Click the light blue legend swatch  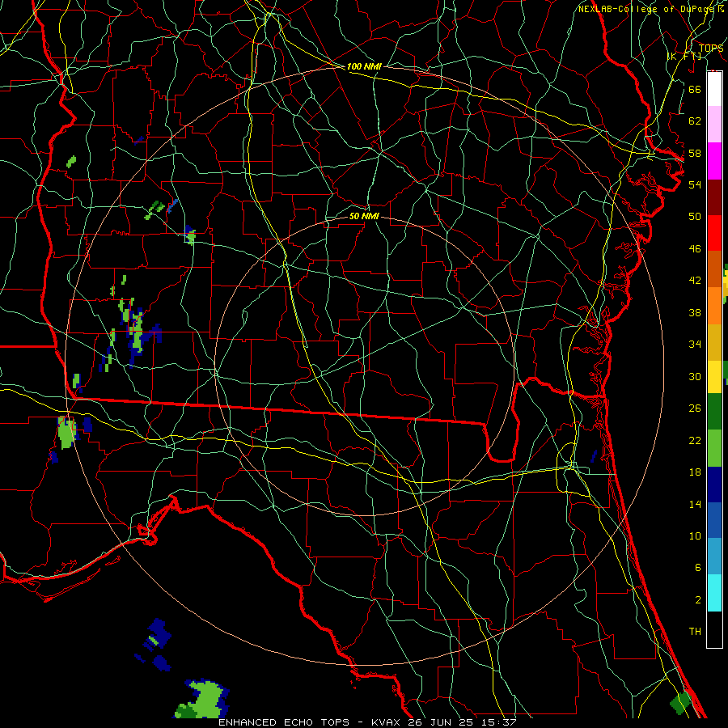pyautogui.click(x=714, y=557)
